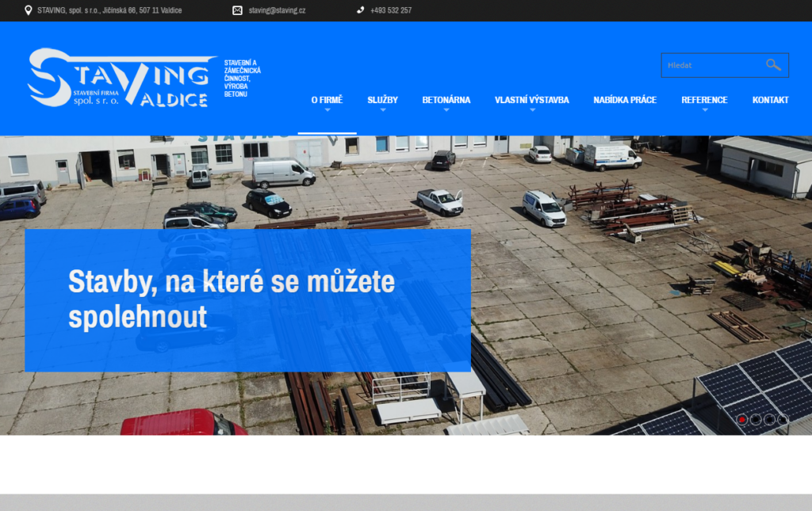Screen dimensions: 812x511
Task: Switch to the second slide dot
Action: point(756,420)
